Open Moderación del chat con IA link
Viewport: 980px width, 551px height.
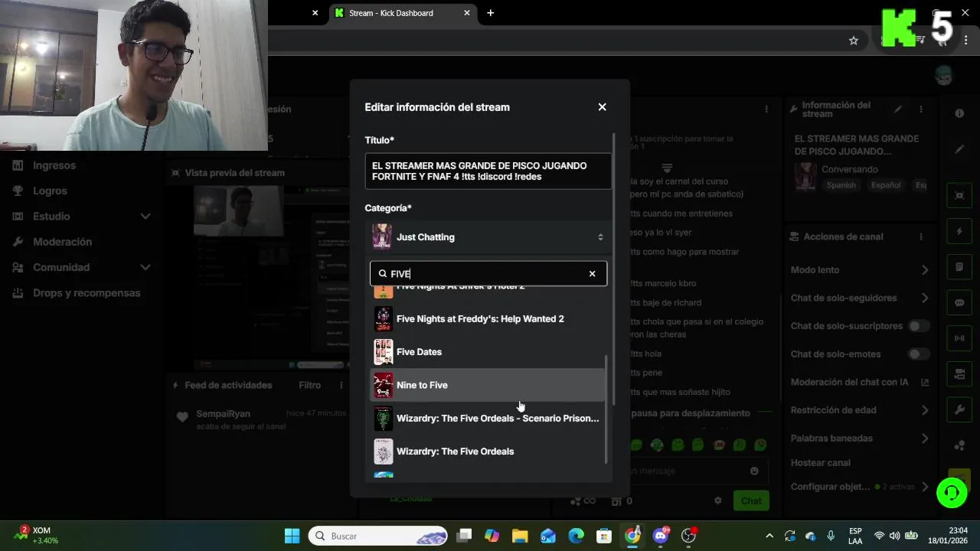[x=860, y=382]
